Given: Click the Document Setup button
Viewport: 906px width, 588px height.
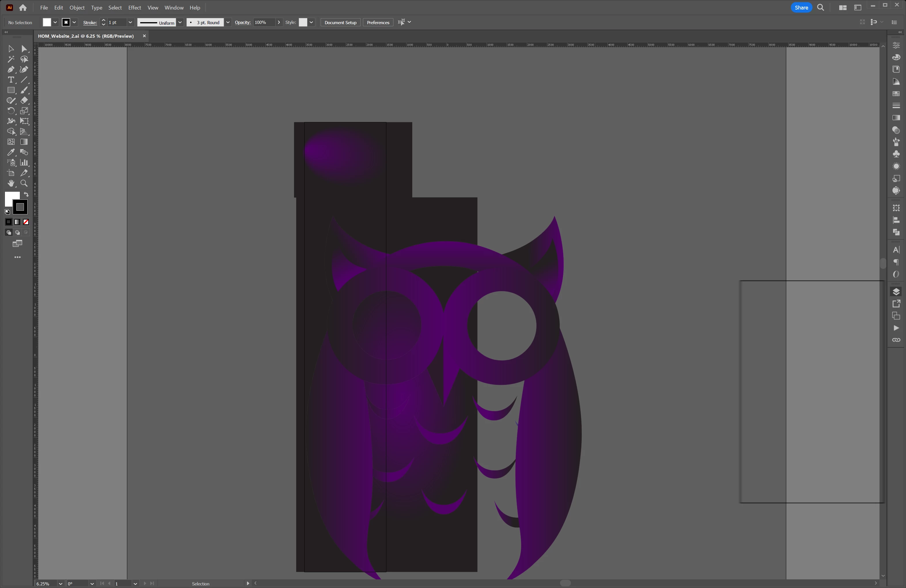Looking at the screenshot, I should tap(340, 22).
